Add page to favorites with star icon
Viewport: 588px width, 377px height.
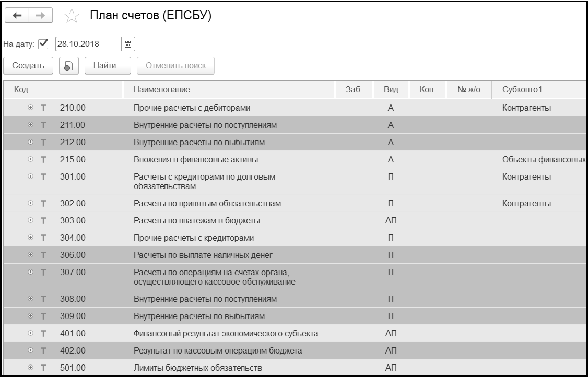pyautogui.click(x=71, y=17)
